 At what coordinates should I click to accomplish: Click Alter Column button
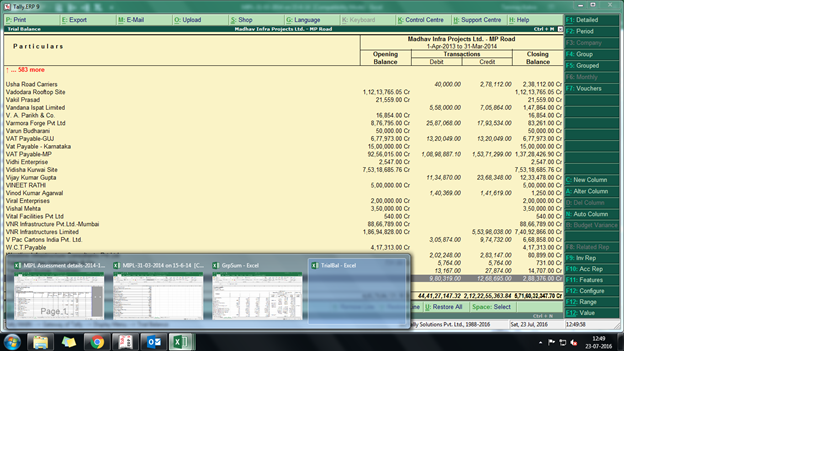[592, 191]
